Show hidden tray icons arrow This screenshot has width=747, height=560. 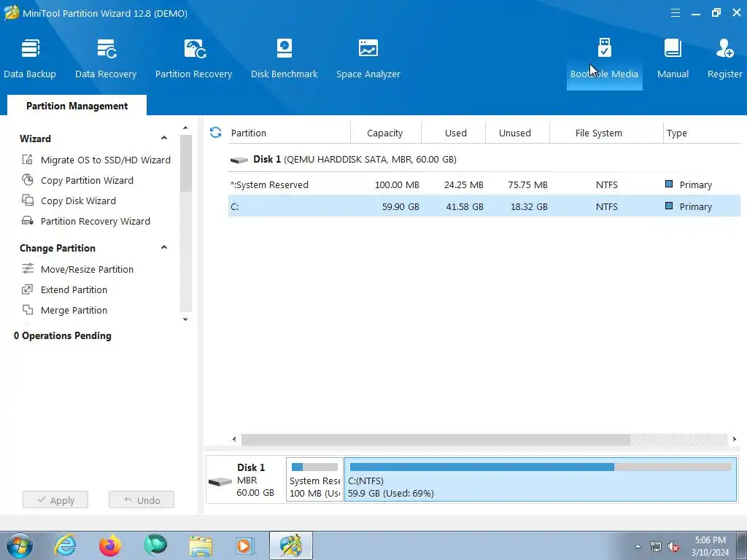638,547
